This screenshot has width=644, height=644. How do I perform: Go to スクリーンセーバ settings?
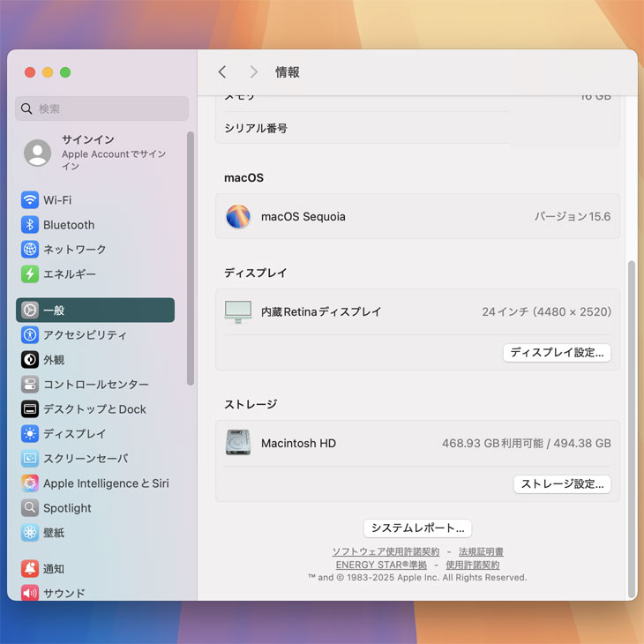pyautogui.click(x=85, y=459)
